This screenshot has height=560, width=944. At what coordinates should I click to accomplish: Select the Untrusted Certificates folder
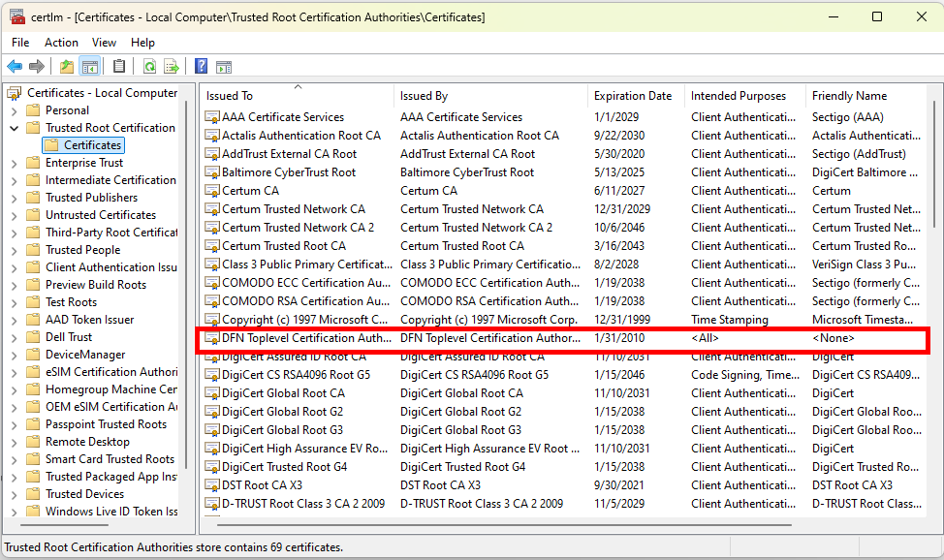100,215
